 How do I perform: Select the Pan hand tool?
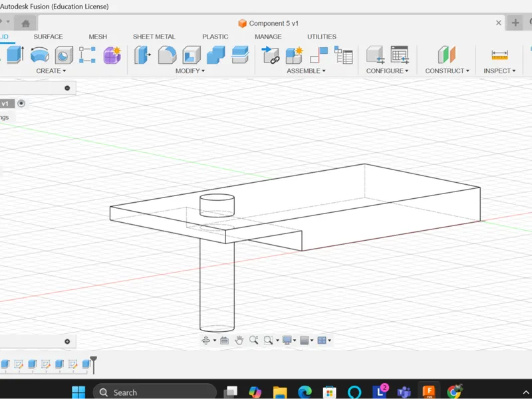coord(239,340)
